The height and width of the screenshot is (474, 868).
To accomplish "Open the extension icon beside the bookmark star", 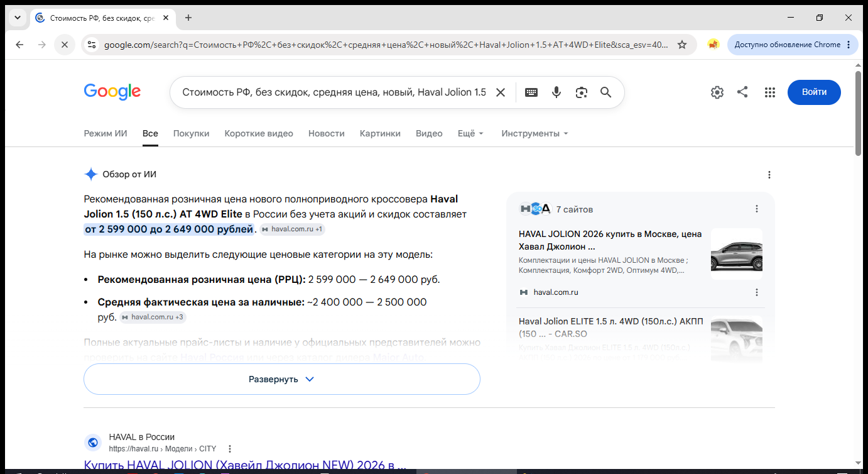I will (x=713, y=45).
